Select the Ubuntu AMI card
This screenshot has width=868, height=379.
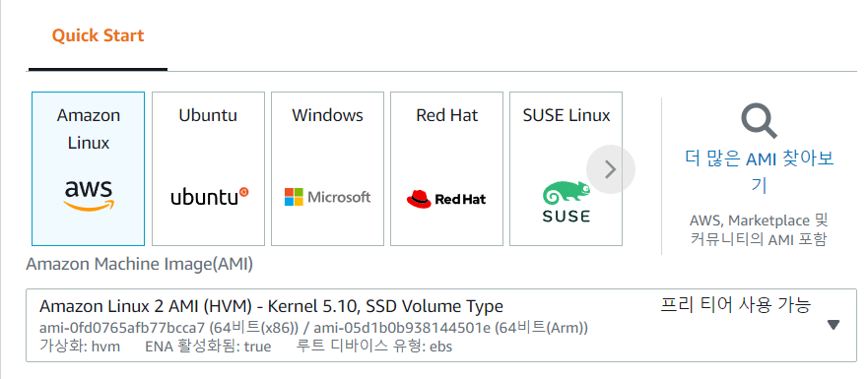(x=208, y=168)
